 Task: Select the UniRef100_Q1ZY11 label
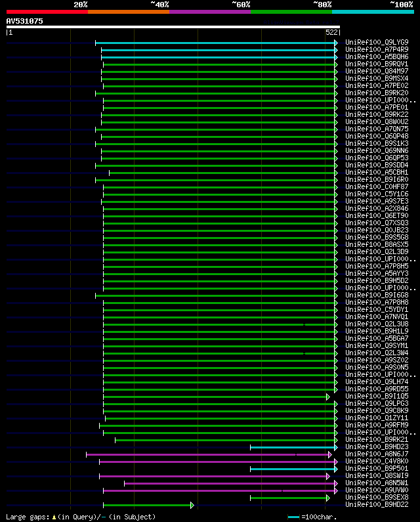(377, 418)
